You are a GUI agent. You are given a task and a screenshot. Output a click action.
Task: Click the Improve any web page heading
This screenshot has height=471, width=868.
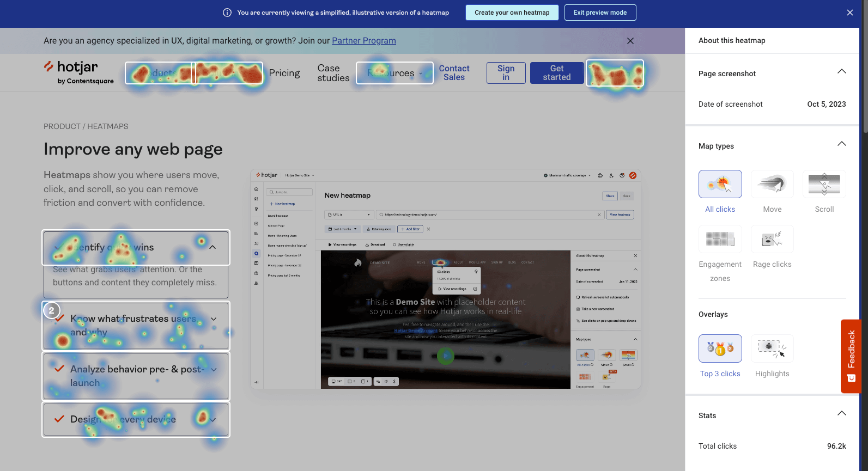tap(133, 149)
